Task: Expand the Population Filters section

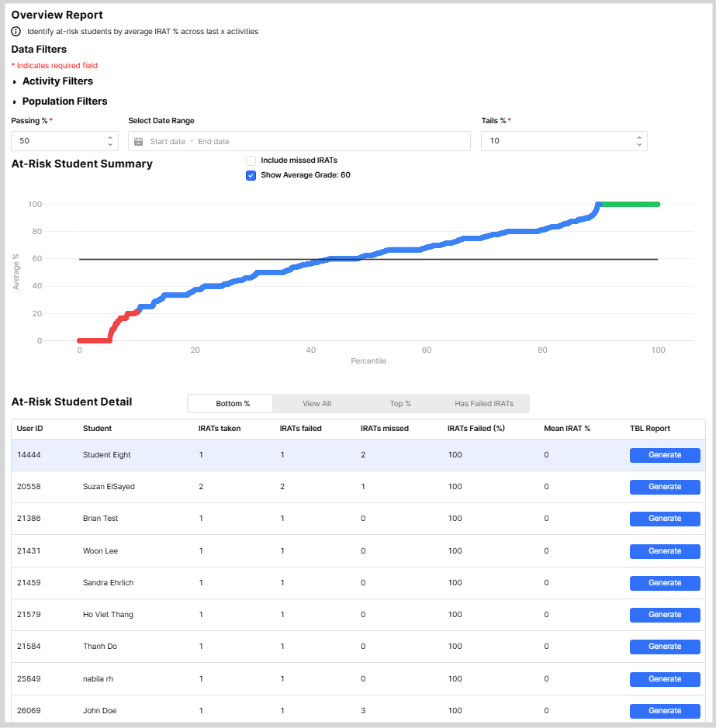Action: [60, 102]
